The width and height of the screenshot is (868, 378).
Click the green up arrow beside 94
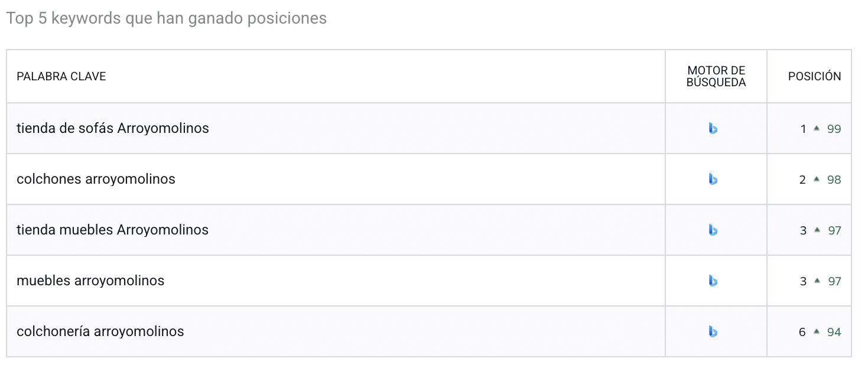click(x=817, y=331)
